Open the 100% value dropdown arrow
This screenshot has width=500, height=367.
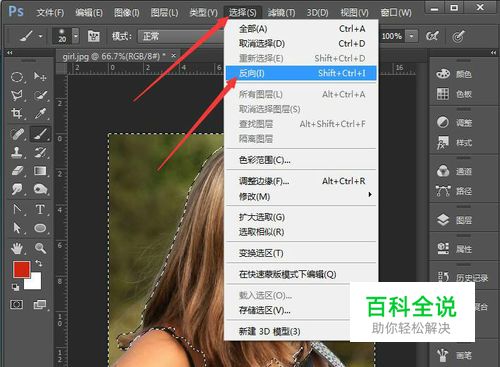(412, 36)
